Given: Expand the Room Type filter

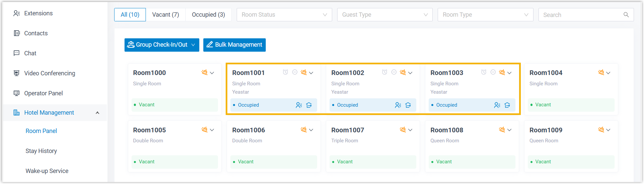Looking at the screenshot, I should click(x=485, y=15).
